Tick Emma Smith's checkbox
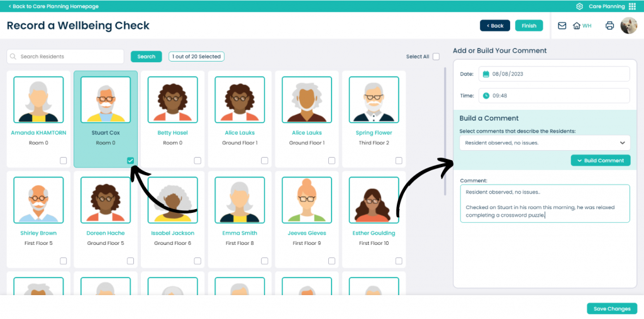The height and width of the screenshot is (319, 644). 265,261
